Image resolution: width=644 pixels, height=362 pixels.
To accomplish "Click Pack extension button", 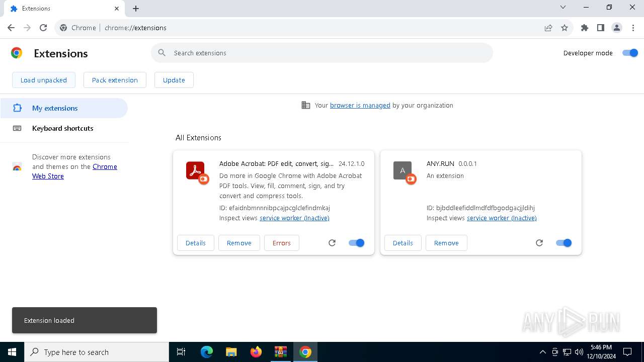I will (x=115, y=80).
